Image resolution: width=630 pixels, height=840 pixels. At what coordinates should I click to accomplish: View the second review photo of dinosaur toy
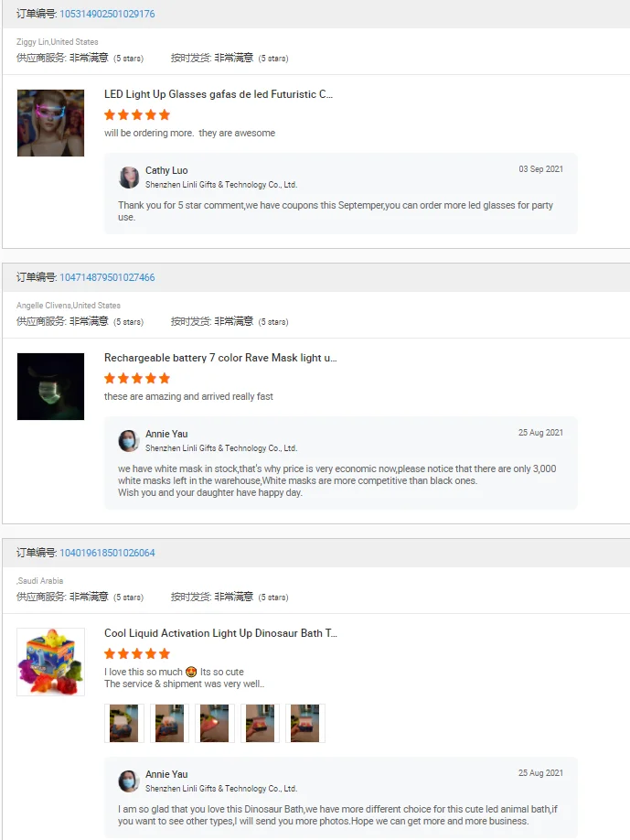[169, 723]
